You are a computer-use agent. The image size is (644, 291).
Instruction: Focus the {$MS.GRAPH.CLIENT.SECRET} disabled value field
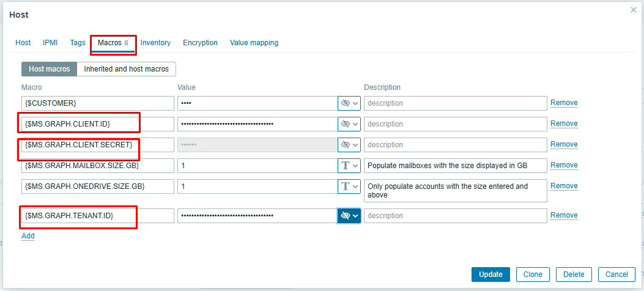(x=257, y=144)
